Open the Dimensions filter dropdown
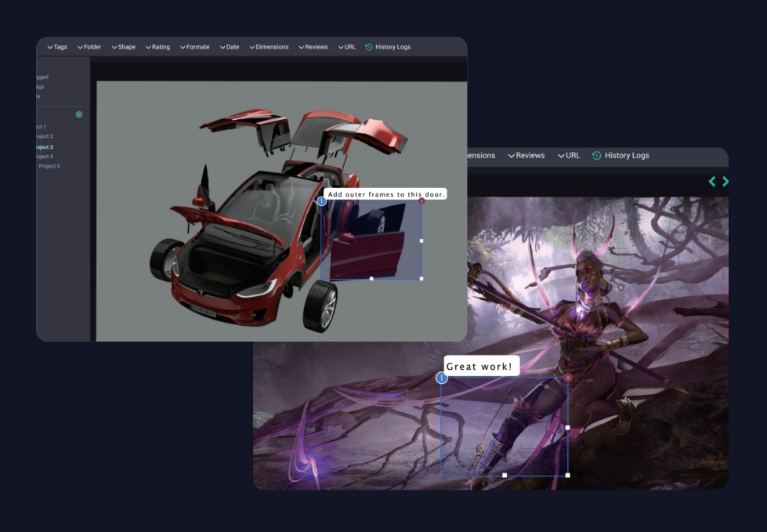This screenshot has width=767, height=532. click(x=269, y=47)
